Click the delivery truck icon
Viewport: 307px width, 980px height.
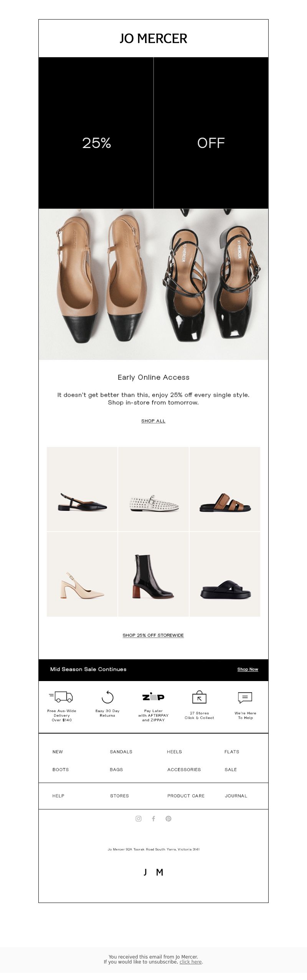[61, 696]
